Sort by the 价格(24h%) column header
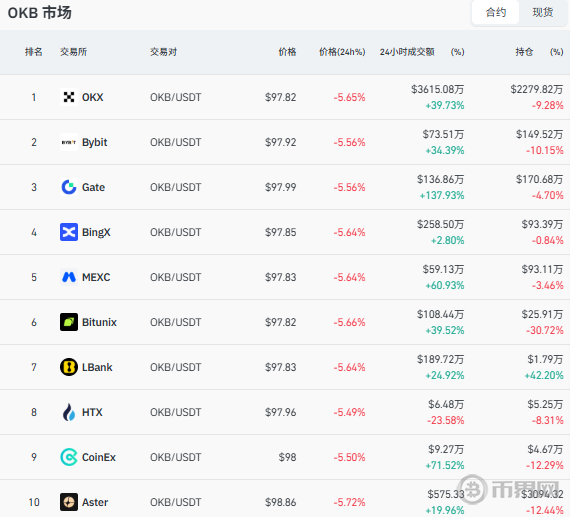 pyautogui.click(x=342, y=52)
